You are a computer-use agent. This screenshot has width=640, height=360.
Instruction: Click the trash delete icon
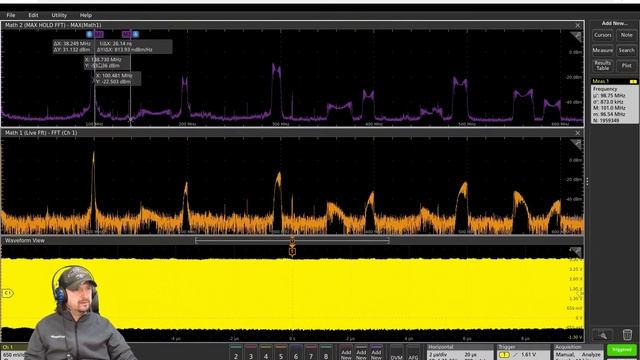click(627, 335)
